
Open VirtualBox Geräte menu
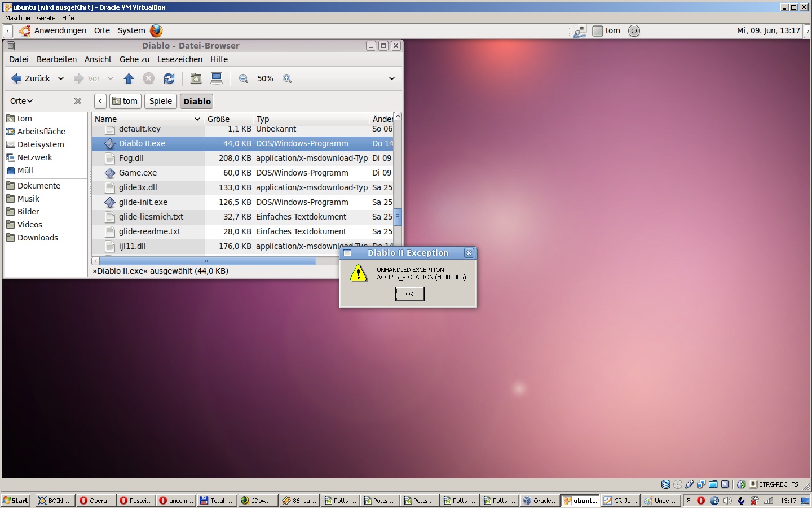click(x=46, y=18)
